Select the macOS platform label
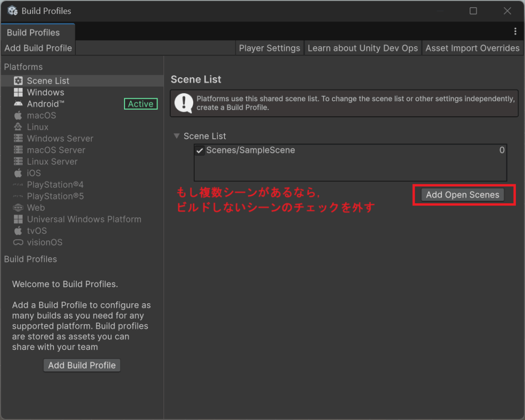The width and height of the screenshot is (525, 420). (42, 115)
